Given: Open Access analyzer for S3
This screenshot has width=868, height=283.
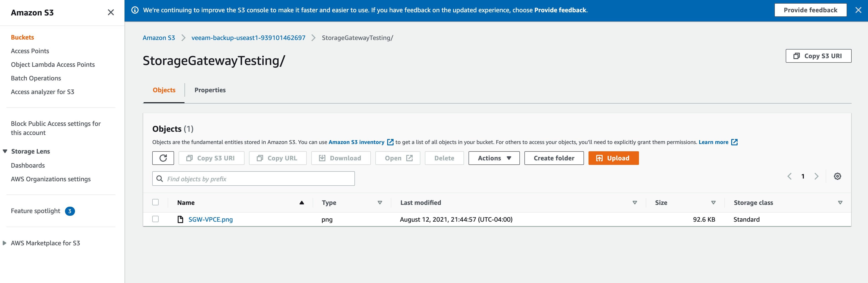Looking at the screenshot, I should point(42,92).
